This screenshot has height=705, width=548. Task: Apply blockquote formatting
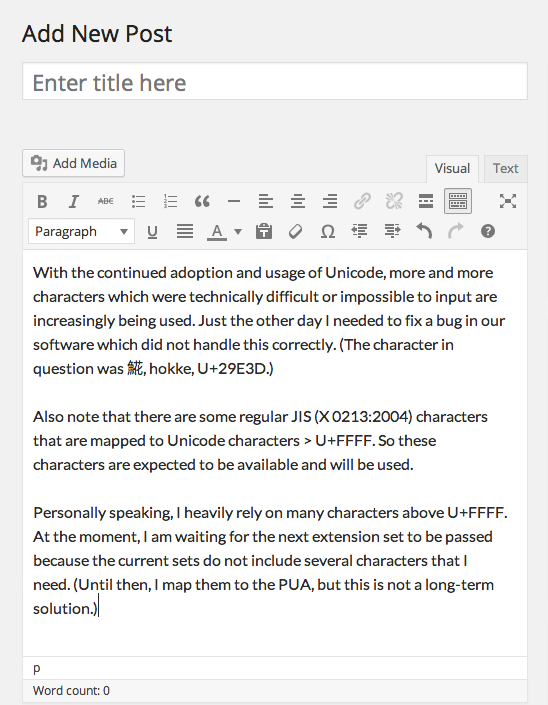point(202,201)
